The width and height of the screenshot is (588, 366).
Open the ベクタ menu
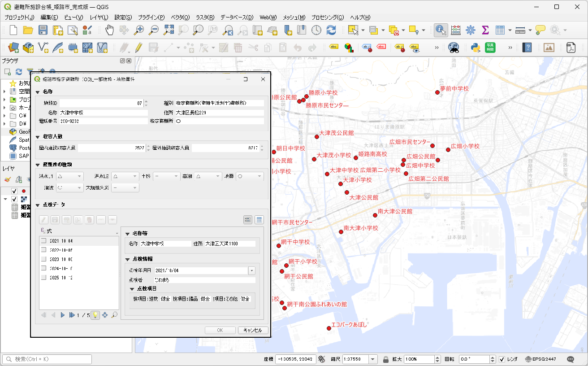(180, 17)
